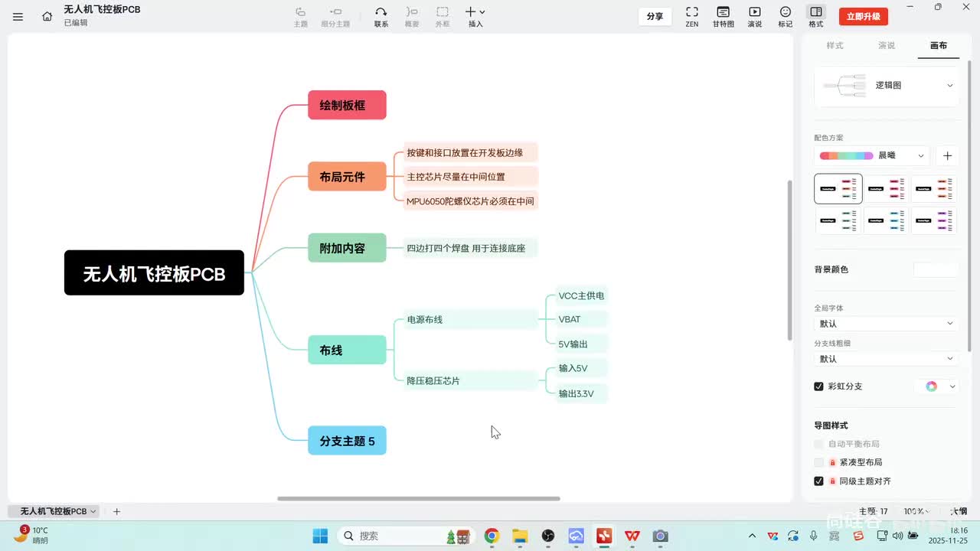Select subtopic 主控芯片尽量在中间位置
980x551 pixels.
[470, 177]
